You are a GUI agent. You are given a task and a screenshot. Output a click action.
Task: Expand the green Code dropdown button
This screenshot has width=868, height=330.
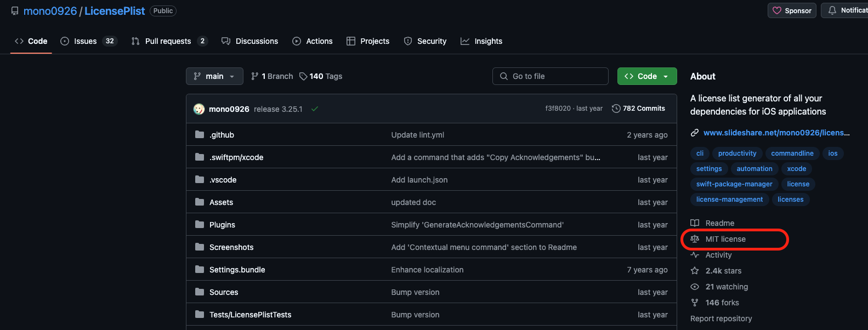click(647, 76)
